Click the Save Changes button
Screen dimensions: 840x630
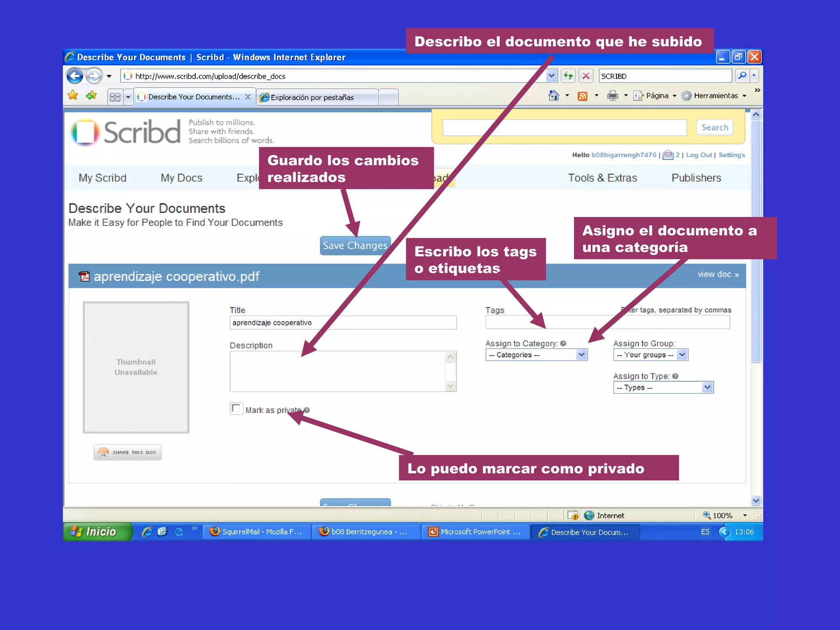(355, 246)
